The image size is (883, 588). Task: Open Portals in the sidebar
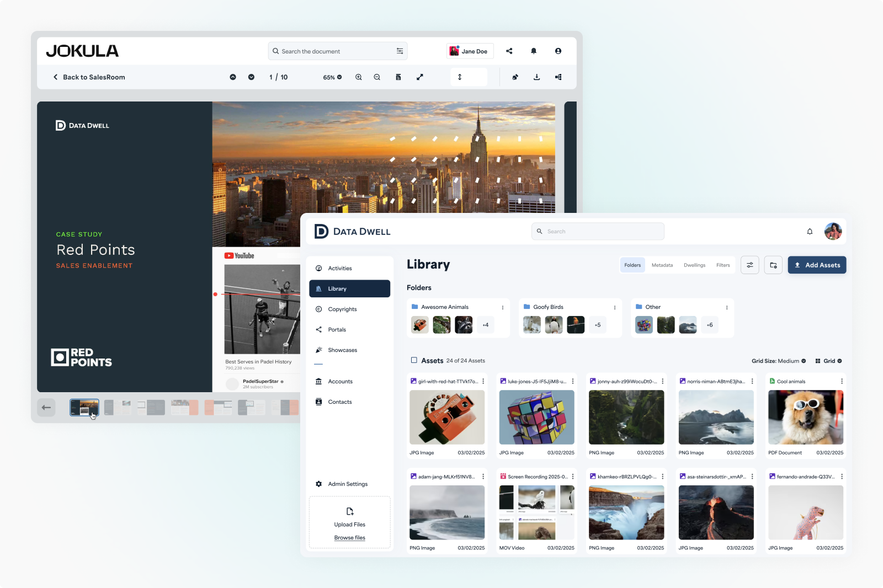(x=350, y=330)
